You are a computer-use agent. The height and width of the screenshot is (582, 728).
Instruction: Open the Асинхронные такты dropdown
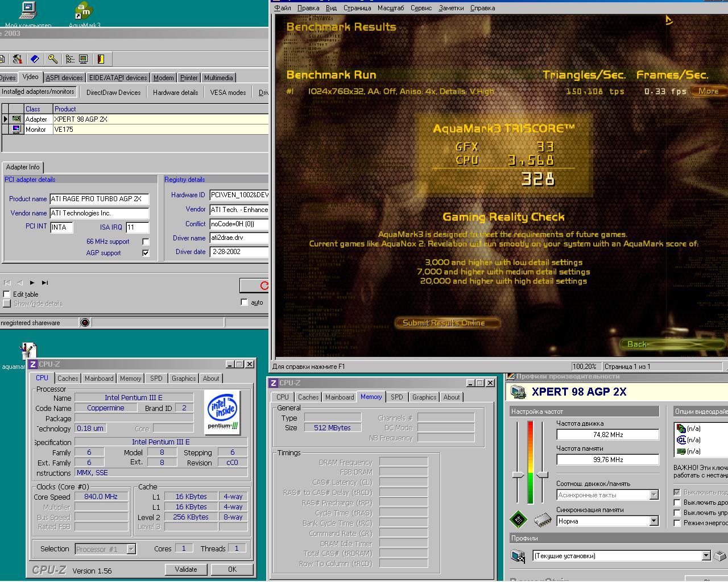(653, 495)
